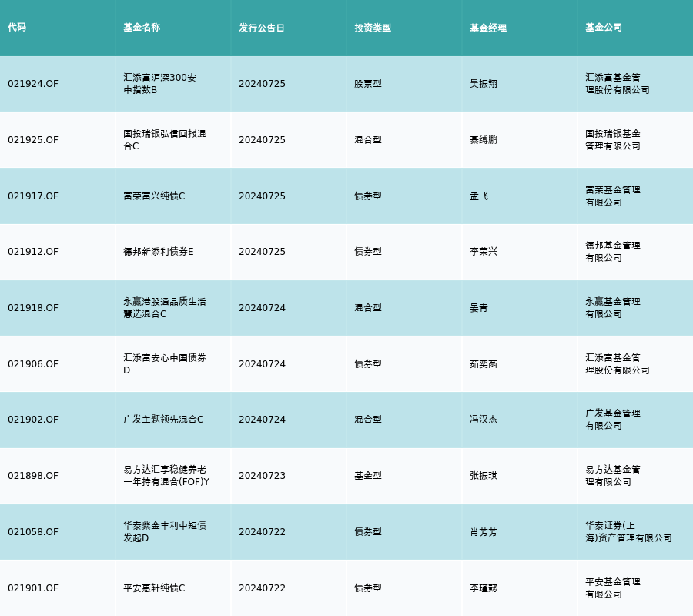Click fund name 汇添富安心中国债券D
This screenshot has width=693, height=616.
[165, 363]
